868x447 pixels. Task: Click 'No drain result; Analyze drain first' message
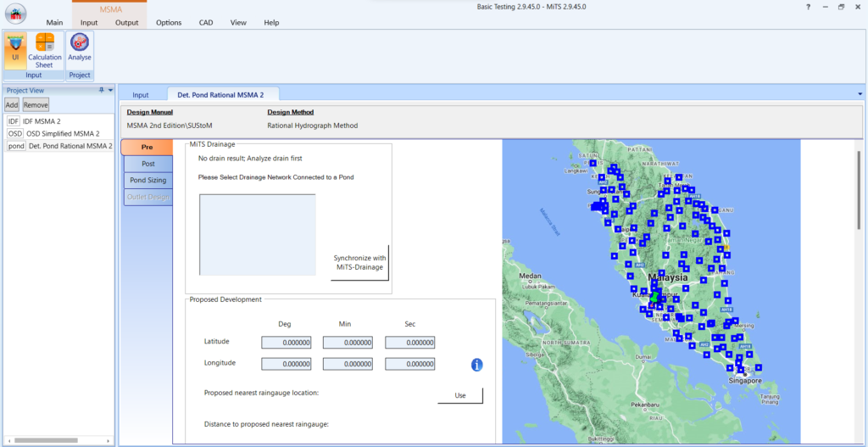[250, 159]
